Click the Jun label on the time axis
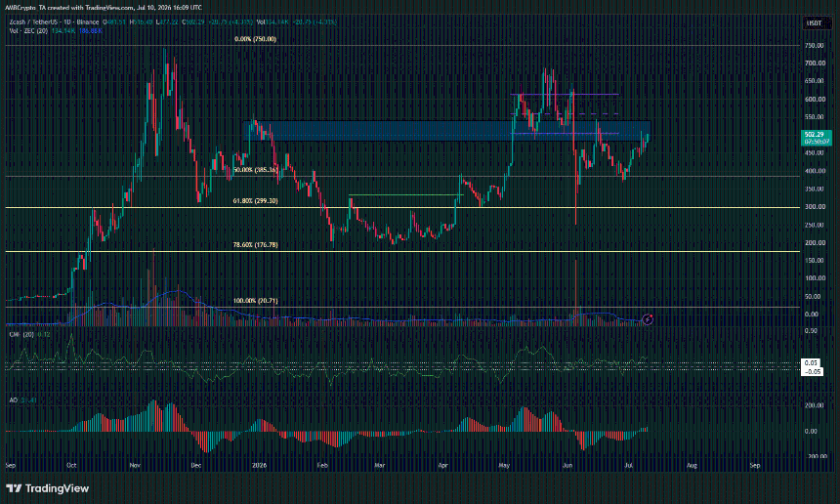This screenshot has height=504, width=840. click(x=567, y=465)
